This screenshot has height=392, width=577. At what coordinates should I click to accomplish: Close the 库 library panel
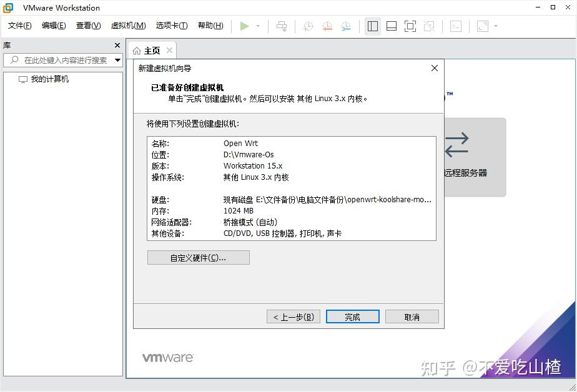(117, 45)
